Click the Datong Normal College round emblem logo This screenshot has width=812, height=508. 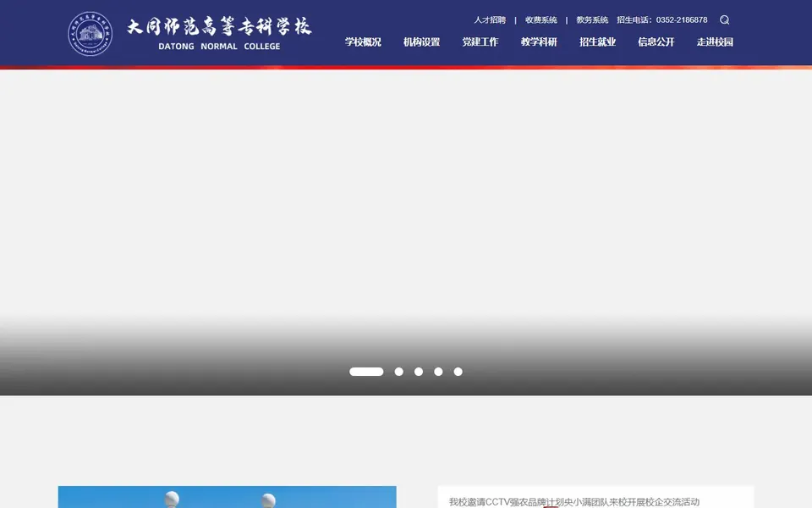tap(91, 34)
